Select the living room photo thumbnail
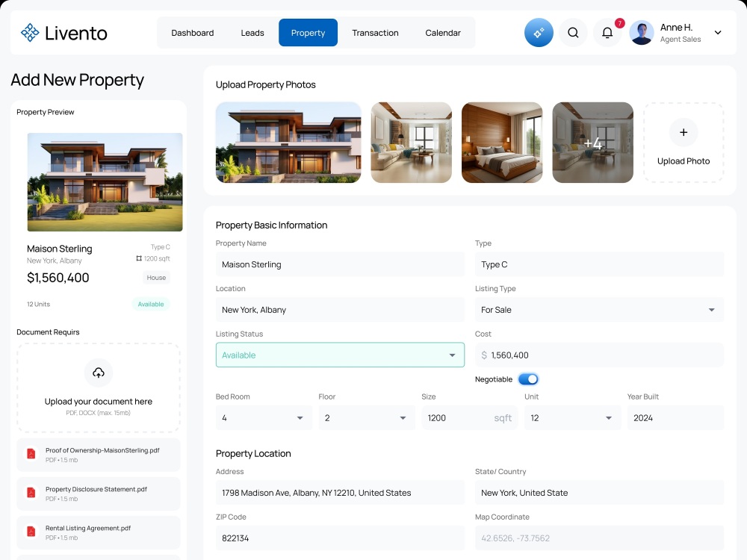The image size is (747, 560). click(x=411, y=143)
